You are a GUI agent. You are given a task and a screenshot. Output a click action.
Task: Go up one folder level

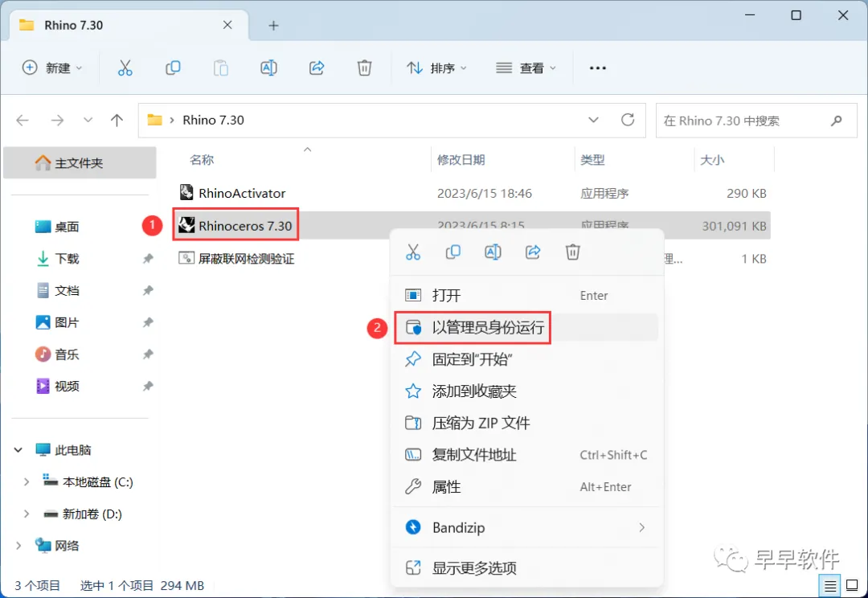[117, 120]
